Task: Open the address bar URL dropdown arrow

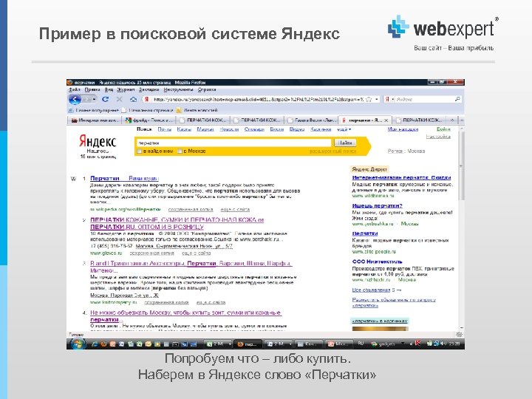Action: pyautogui.click(x=377, y=100)
